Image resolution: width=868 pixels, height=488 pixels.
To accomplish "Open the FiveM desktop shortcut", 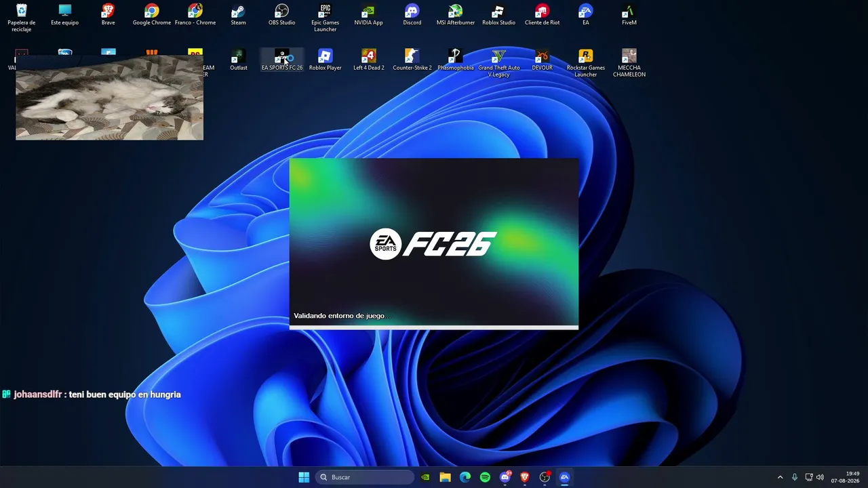I will [629, 15].
